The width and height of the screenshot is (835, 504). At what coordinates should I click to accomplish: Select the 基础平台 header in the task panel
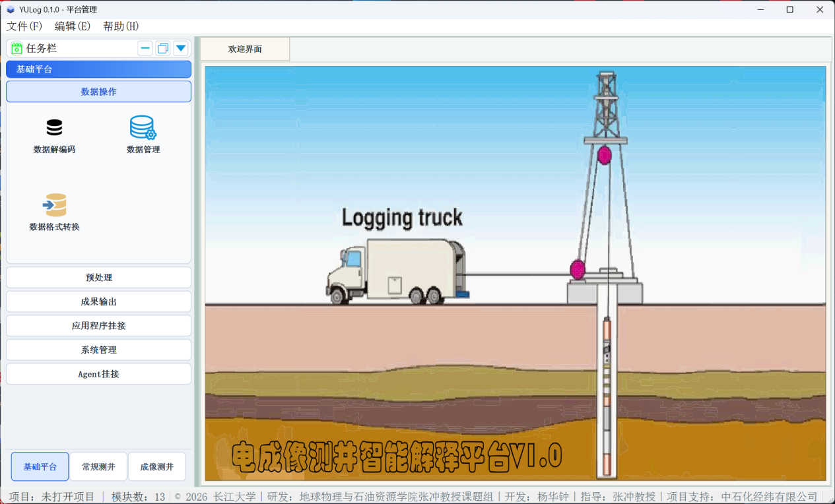click(98, 69)
